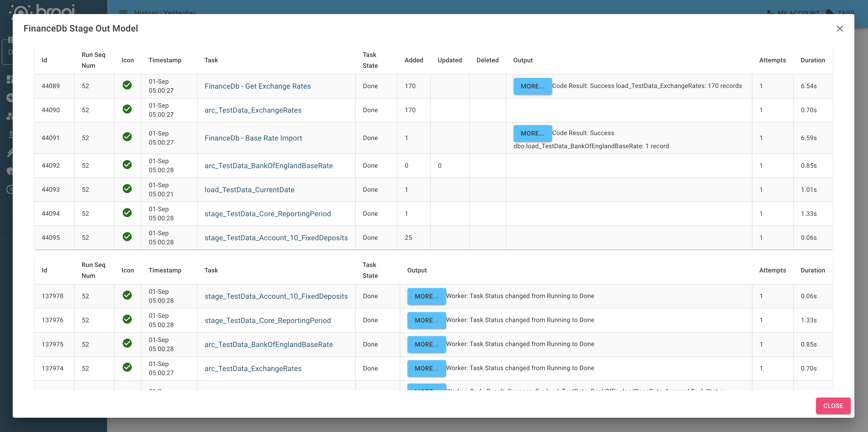868x432 pixels.
Task: Open the stage_TestData_Account_10_FixedDeposits link in row 137978
Action: click(x=276, y=296)
